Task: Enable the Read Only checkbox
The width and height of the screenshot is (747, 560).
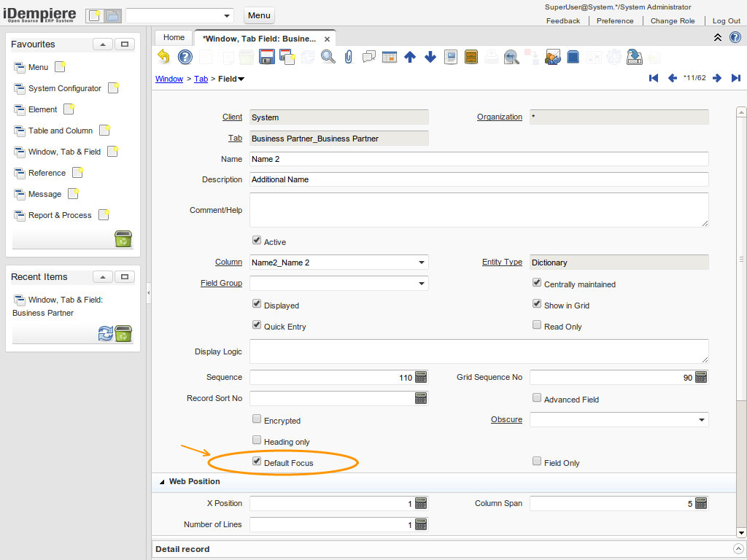Action: point(537,325)
